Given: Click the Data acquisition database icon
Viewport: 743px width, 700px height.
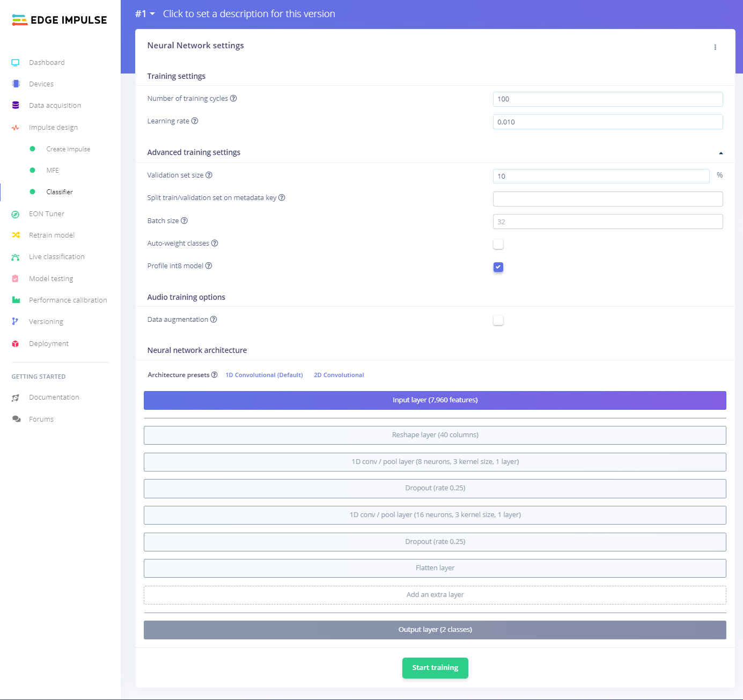Looking at the screenshot, I should [x=16, y=106].
